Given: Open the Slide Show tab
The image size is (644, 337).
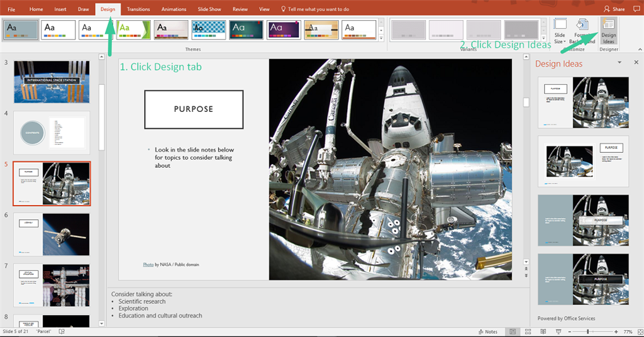Looking at the screenshot, I should tap(209, 9).
